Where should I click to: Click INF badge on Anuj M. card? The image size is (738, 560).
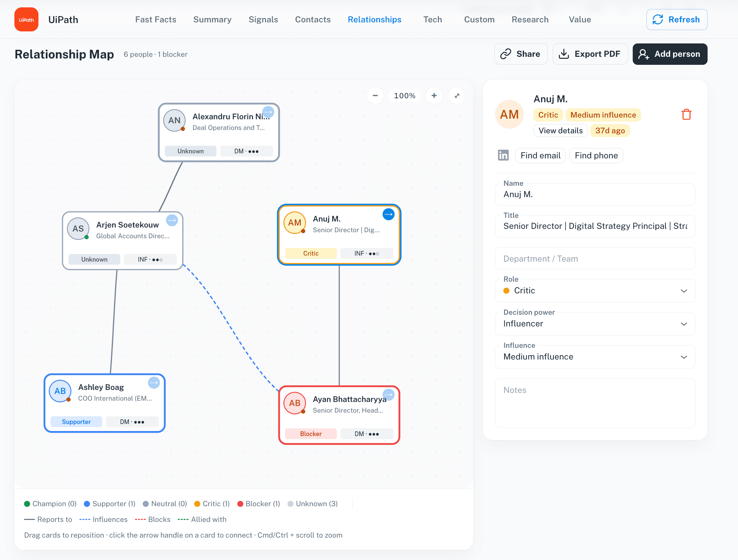pos(367,253)
